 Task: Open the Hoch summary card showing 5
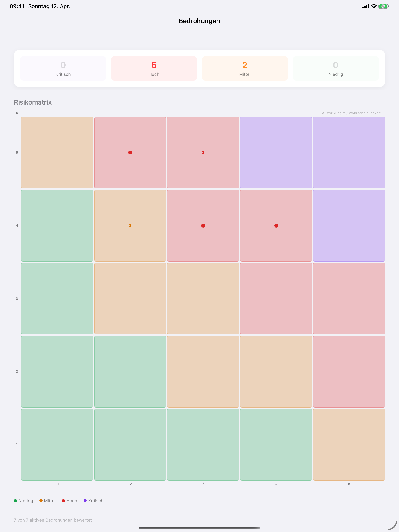[154, 68]
